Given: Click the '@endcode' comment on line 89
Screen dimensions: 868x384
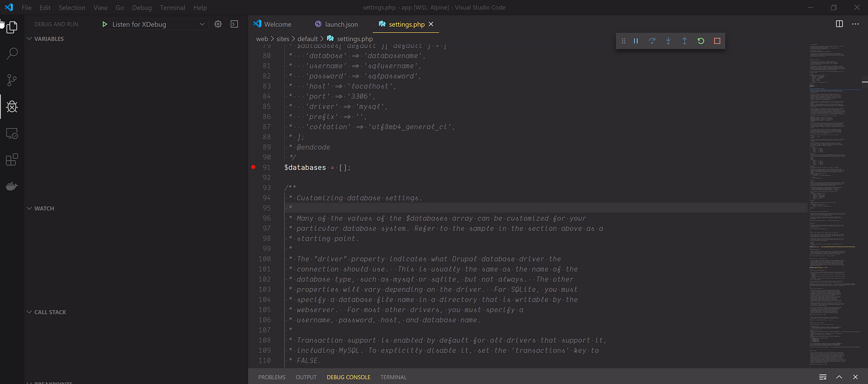Looking at the screenshot, I should point(313,147).
